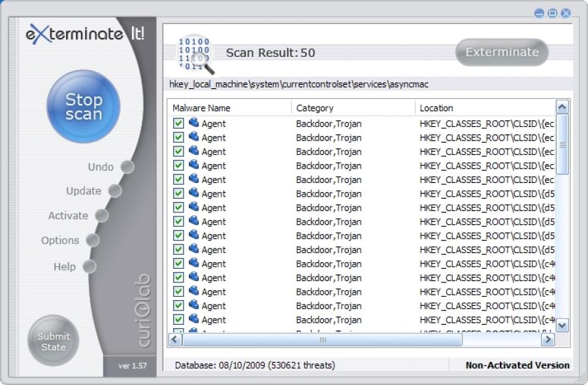Click Backdoor,Trojan in the topmost row
This screenshot has height=385, width=588.
pyautogui.click(x=329, y=124)
